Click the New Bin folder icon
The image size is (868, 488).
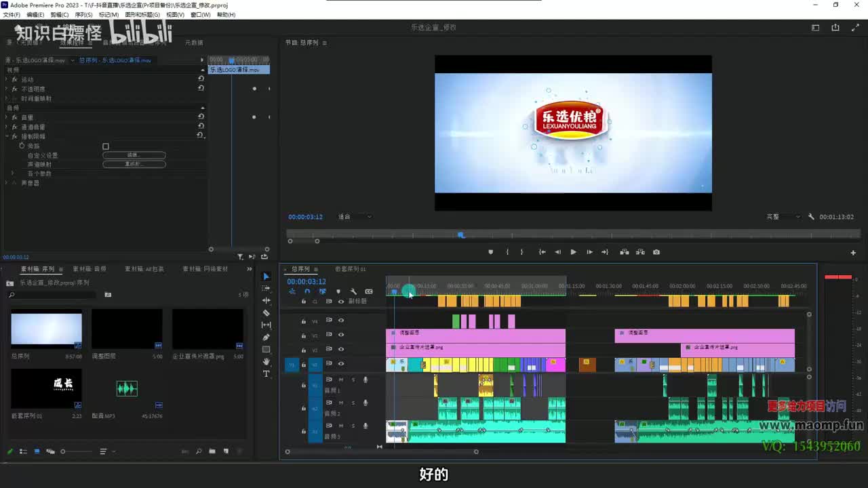coord(212,451)
